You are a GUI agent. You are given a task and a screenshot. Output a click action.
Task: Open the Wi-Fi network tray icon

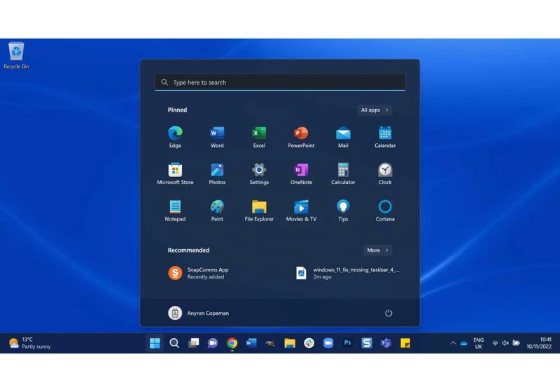(x=495, y=343)
